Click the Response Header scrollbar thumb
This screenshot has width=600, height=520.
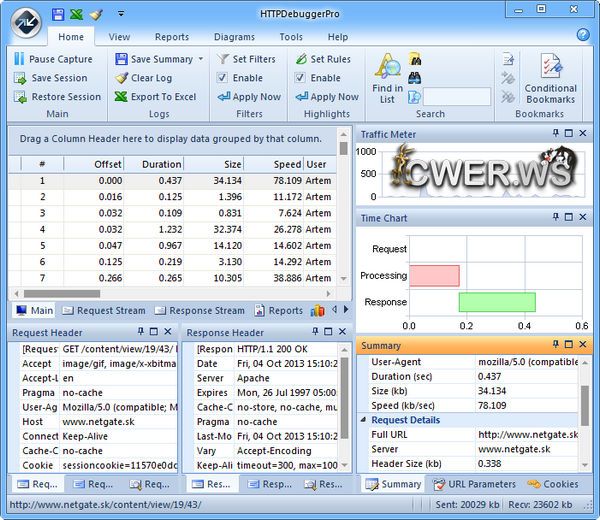pyautogui.click(x=344, y=398)
